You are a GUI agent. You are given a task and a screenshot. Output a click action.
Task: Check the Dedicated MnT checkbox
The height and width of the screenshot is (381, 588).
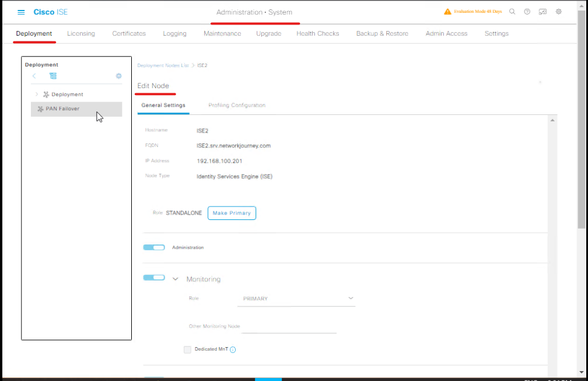[187, 349]
